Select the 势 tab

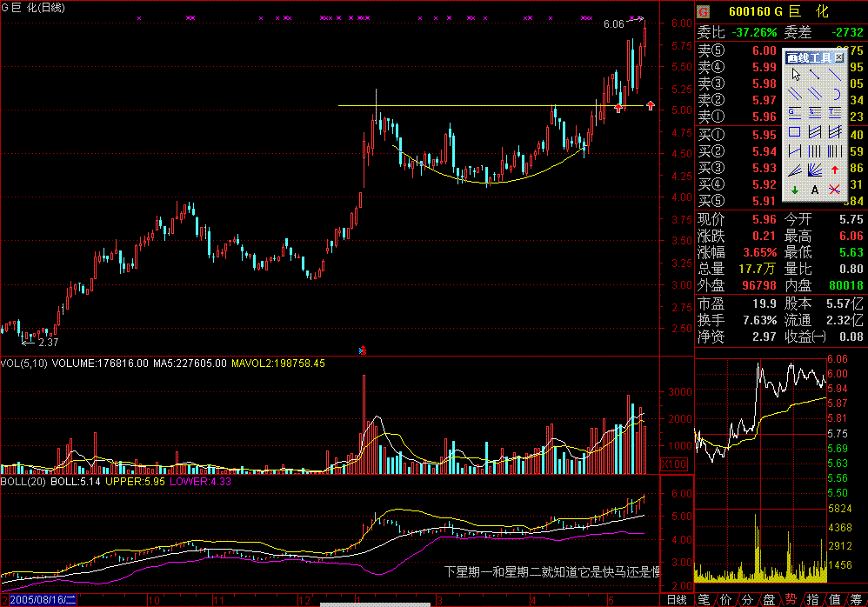tap(791, 600)
